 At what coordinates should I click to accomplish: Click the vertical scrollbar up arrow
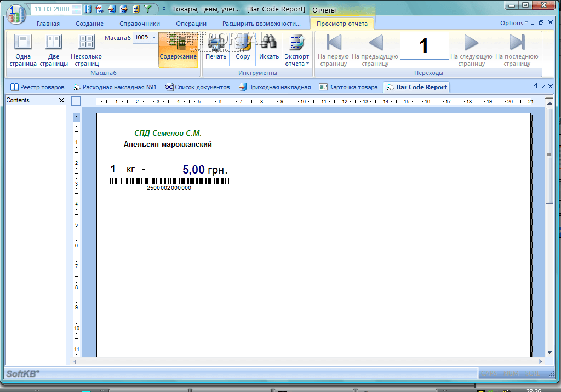pos(549,102)
